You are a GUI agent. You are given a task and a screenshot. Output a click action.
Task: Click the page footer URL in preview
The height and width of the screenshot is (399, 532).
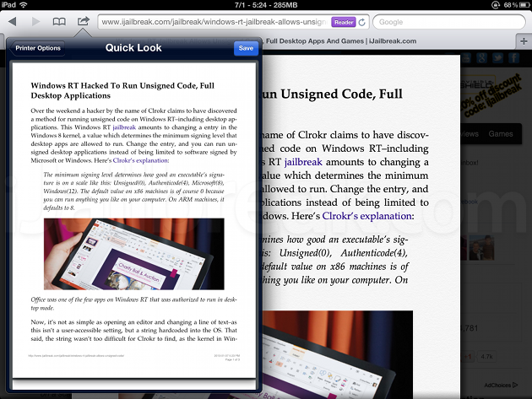tap(76, 356)
